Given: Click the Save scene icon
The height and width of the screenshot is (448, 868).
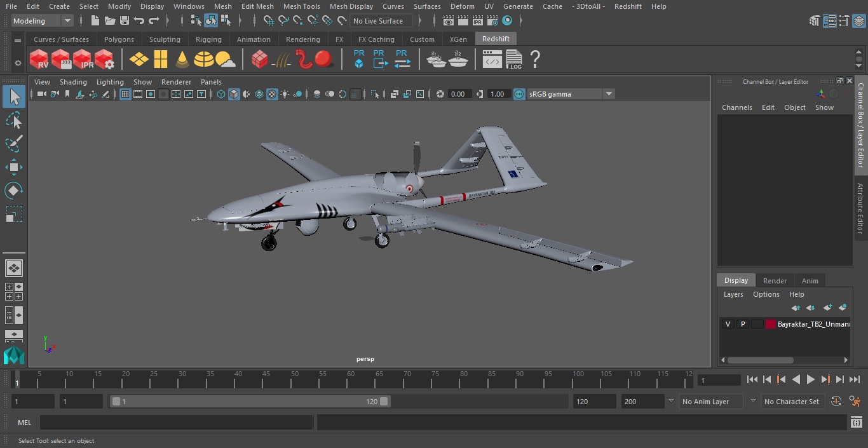Looking at the screenshot, I should 125,21.
